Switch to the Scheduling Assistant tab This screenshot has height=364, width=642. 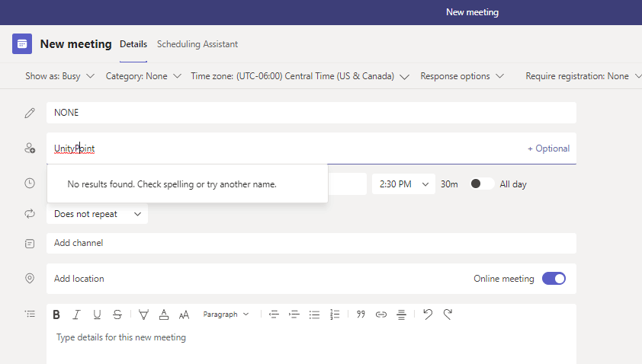[197, 44]
